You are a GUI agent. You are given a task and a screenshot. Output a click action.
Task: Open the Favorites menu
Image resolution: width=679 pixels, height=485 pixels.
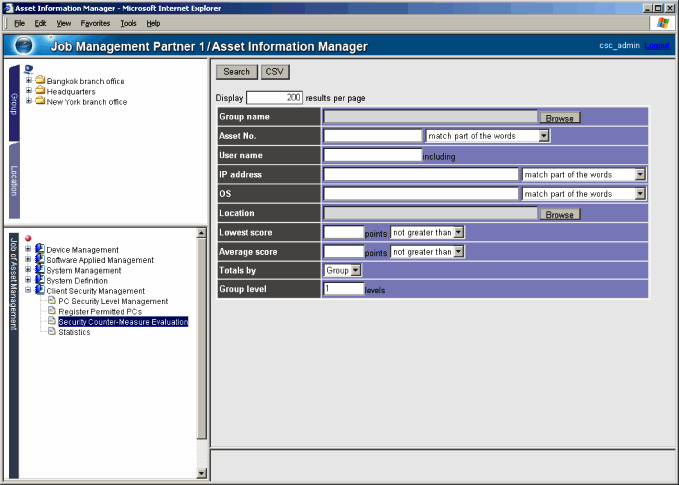click(95, 23)
